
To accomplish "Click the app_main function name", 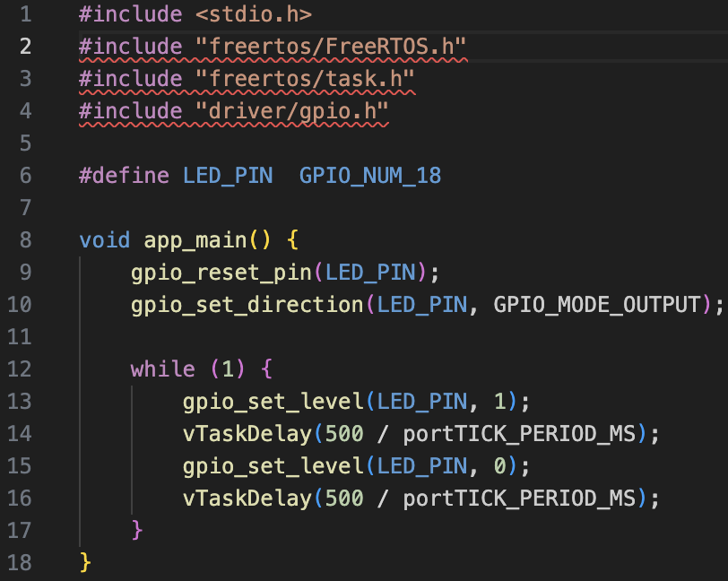I will coord(195,240).
